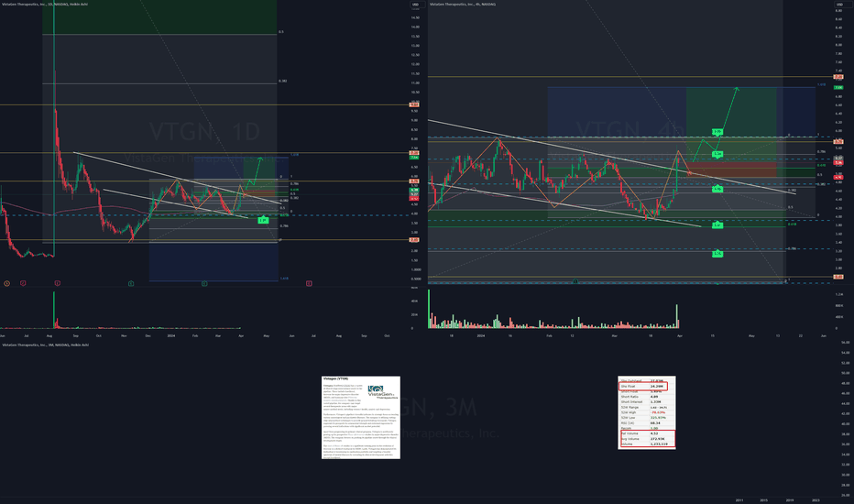Click the orange event marker under the 1D chart

[x=6, y=283]
